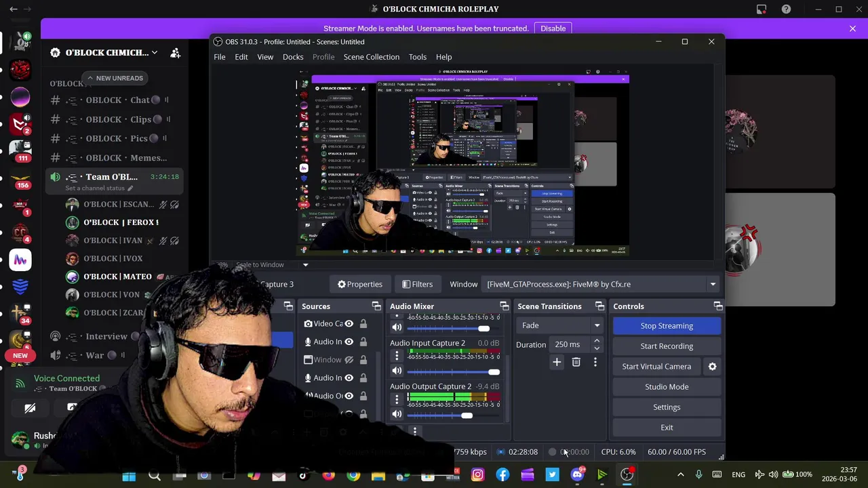The height and width of the screenshot is (488, 868).
Task: Mute the topmost audio mixer channel
Action: [397, 327]
